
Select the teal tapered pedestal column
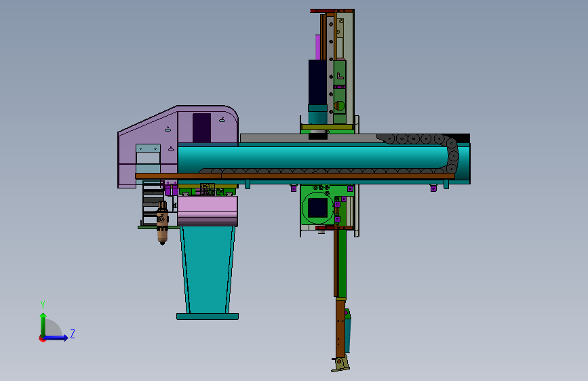click(x=208, y=269)
